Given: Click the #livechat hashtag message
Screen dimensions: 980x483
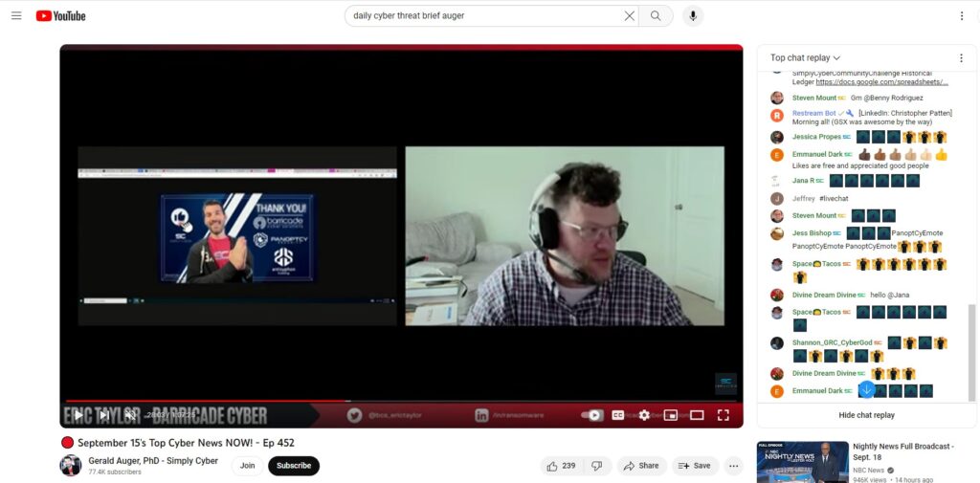Looking at the screenshot, I should click(834, 199).
